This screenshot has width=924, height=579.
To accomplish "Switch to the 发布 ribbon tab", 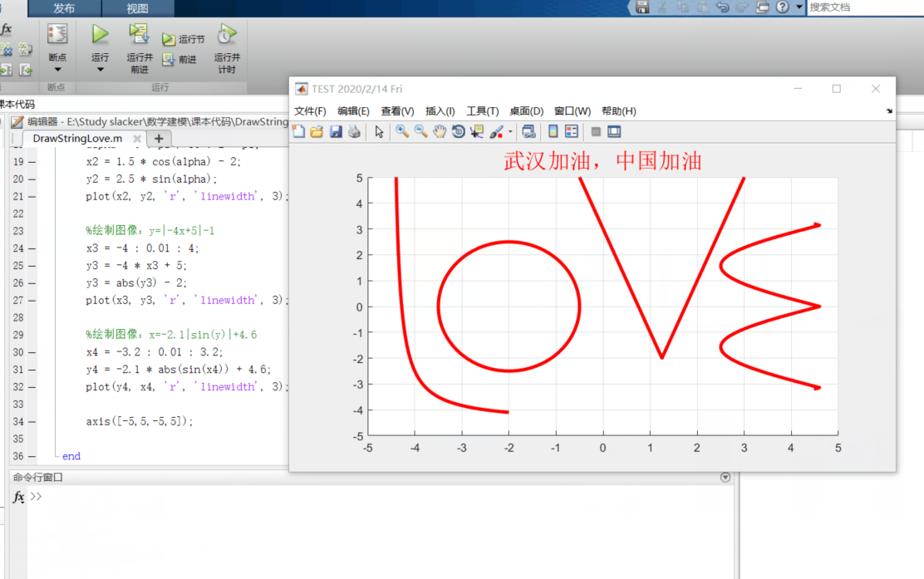I will point(64,8).
